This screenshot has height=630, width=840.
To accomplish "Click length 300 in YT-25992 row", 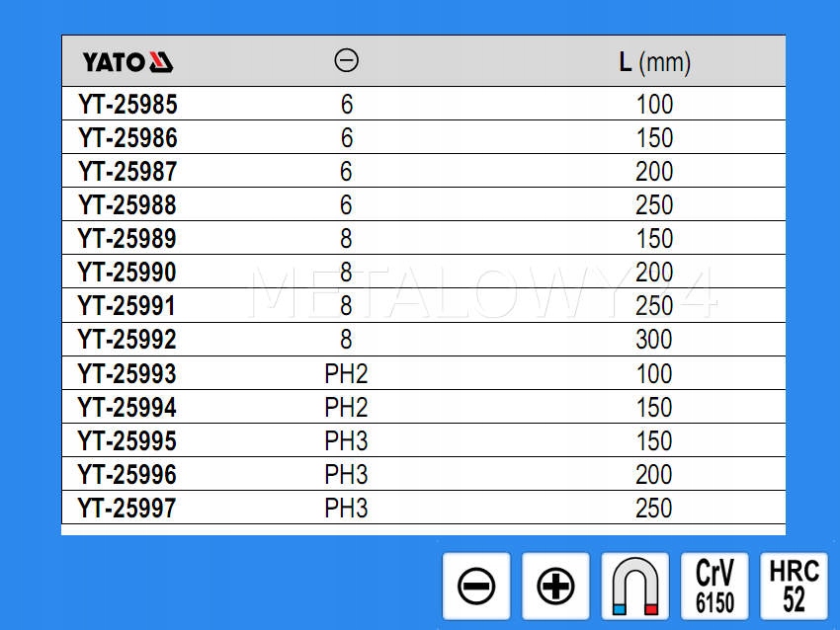I will [x=653, y=340].
